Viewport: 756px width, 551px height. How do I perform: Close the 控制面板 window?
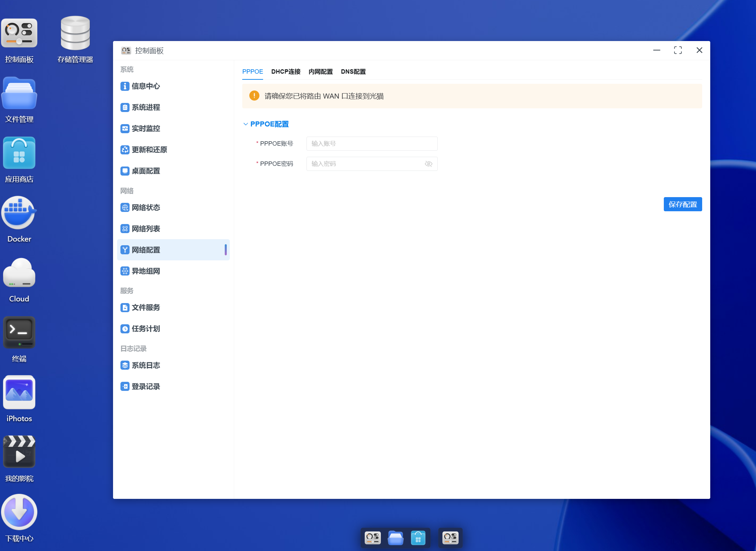coord(699,50)
